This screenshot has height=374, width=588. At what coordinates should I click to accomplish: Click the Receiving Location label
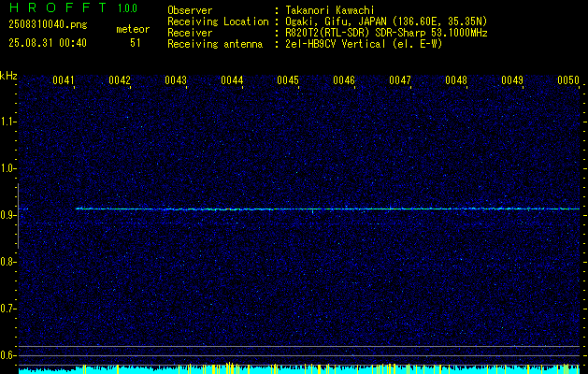[218, 22]
